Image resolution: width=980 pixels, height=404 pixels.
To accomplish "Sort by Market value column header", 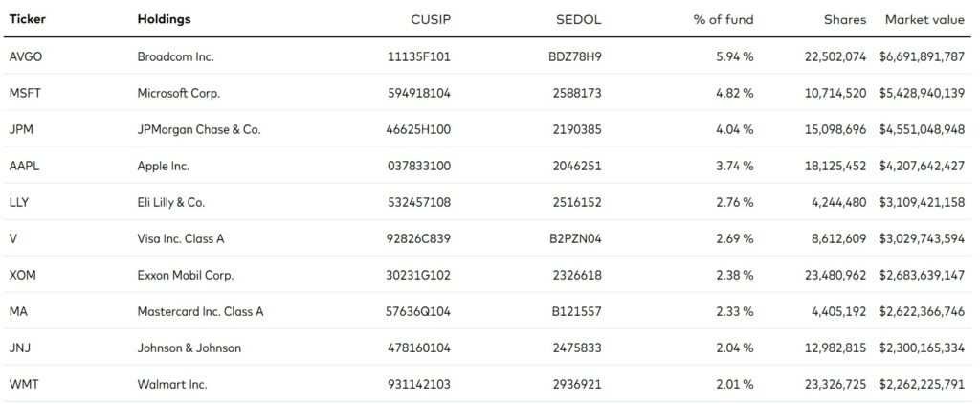I will (x=924, y=19).
